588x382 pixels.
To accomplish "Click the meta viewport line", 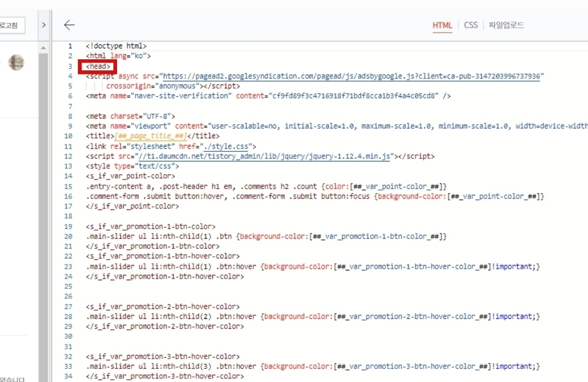I will tap(337, 126).
